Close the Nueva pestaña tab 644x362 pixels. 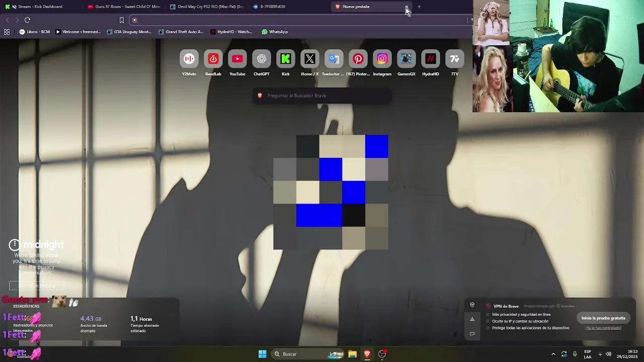(x=407, y=7)
